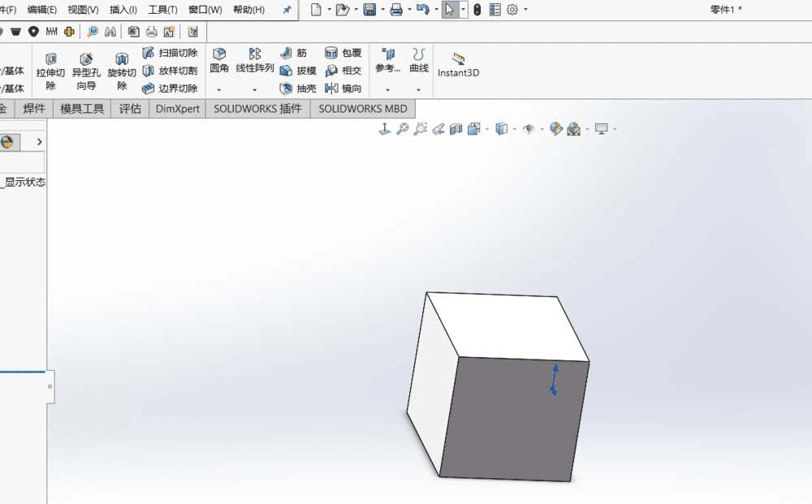Viewport: 812px width, 504px height.
Task: Click the Apply Scene icon
Action: (574, 129)
